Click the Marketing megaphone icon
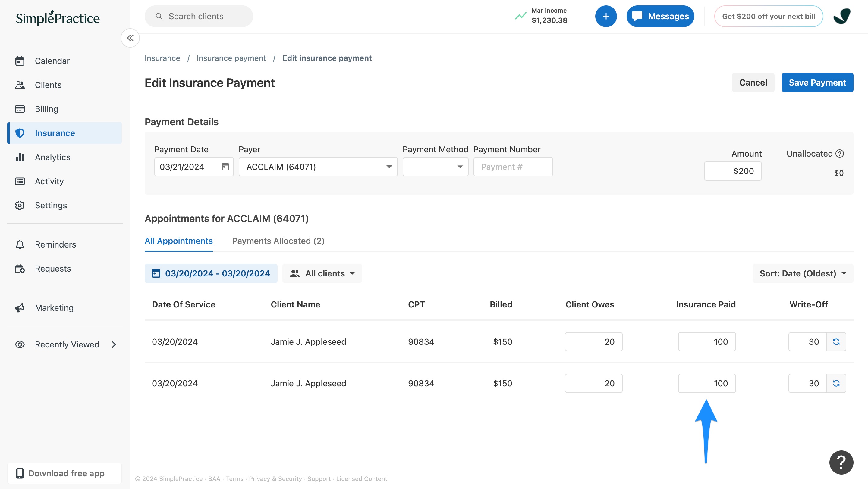Image resolution: width=868 pixels, height=489 pixels. [20, 308]
